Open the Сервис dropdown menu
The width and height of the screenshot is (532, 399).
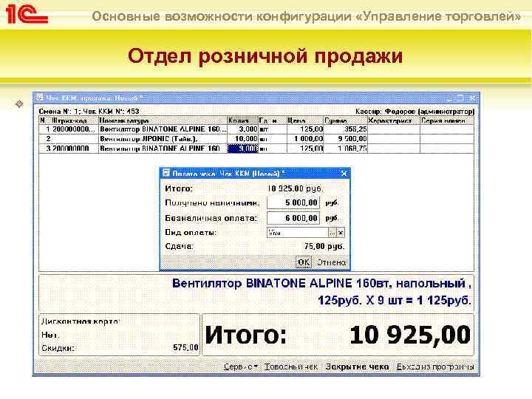(x=241, y=366)
